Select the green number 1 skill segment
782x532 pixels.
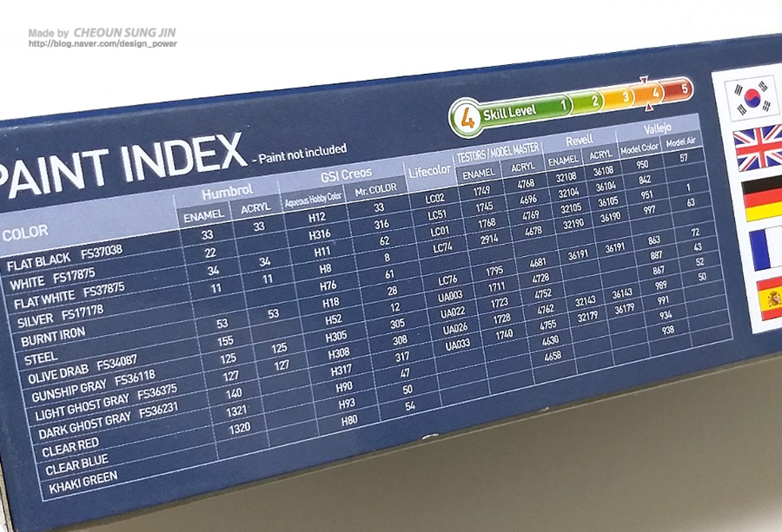coord(563,105)
